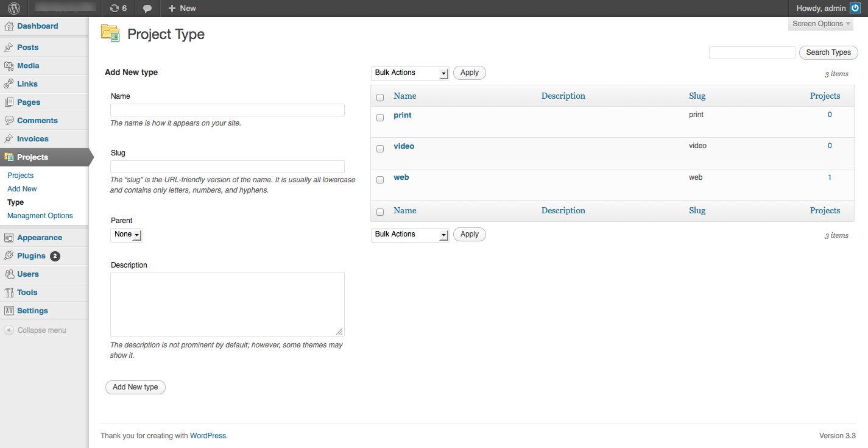Select the web row checkbox
868x448 pixels.
click(x=380, y=180)
